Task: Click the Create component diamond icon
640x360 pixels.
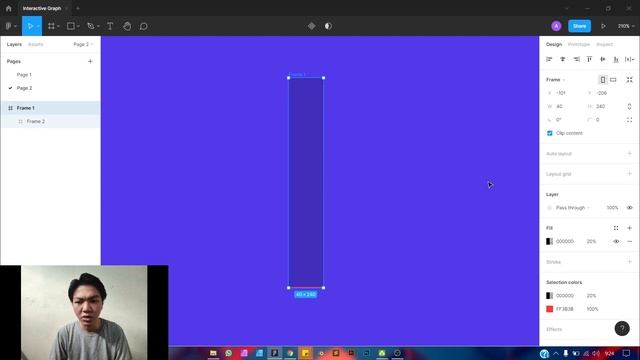Action: (x=311, y=26)
